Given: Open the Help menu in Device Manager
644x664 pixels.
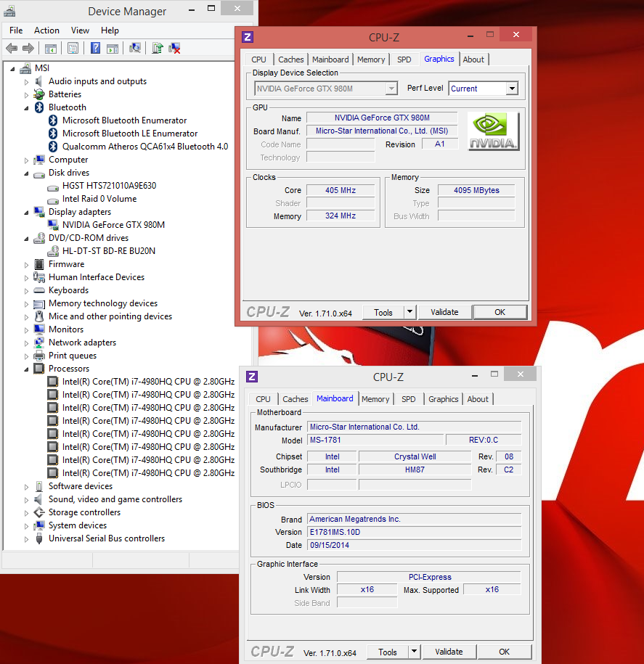Looking at the screenshot, I should [x=110, y=30].
